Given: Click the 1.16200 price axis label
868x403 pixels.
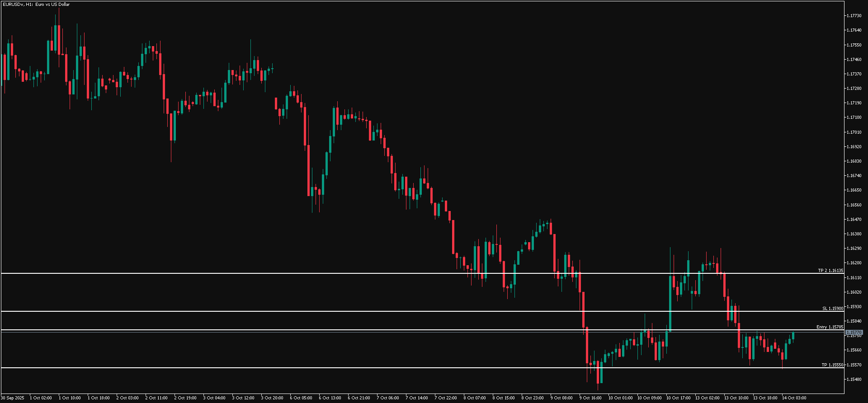Looking at the screenshot, I should pos(854,263).
